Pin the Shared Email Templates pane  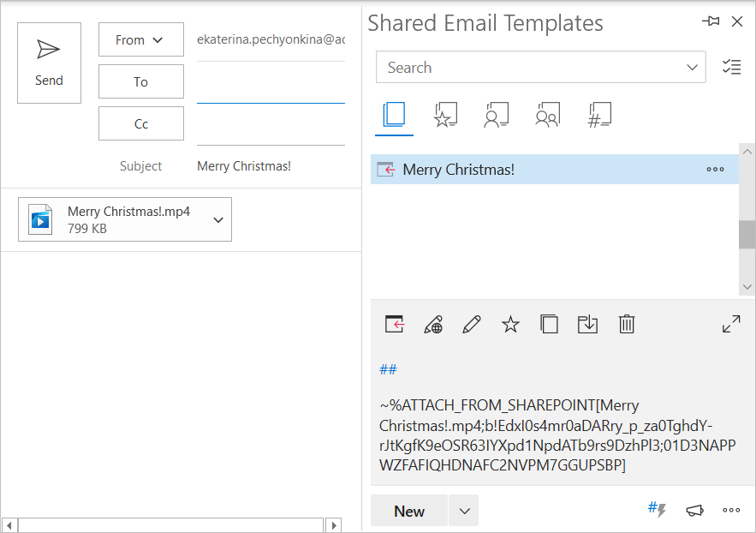click(711, 21)
